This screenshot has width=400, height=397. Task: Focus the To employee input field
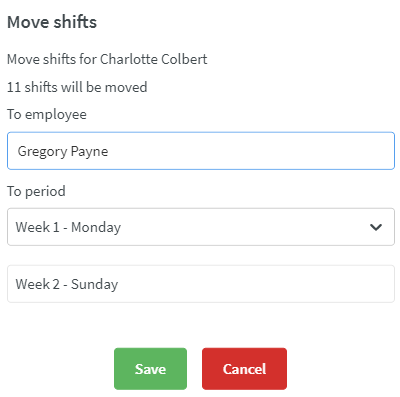(x=201, y=151)
